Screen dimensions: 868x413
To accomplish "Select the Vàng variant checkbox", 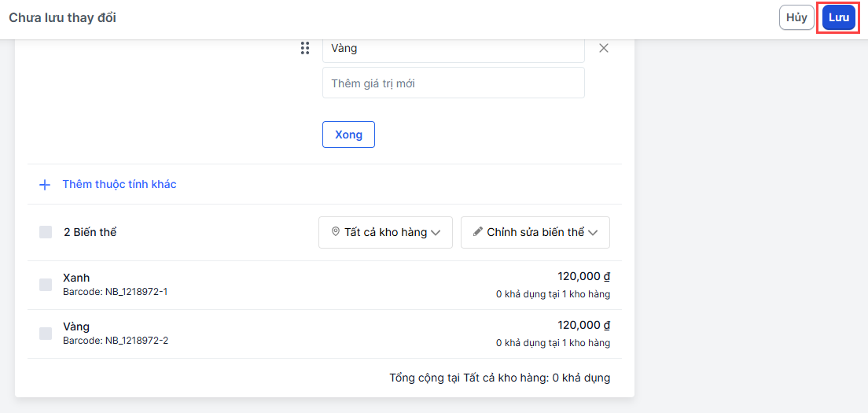I will tap(46, 334).
